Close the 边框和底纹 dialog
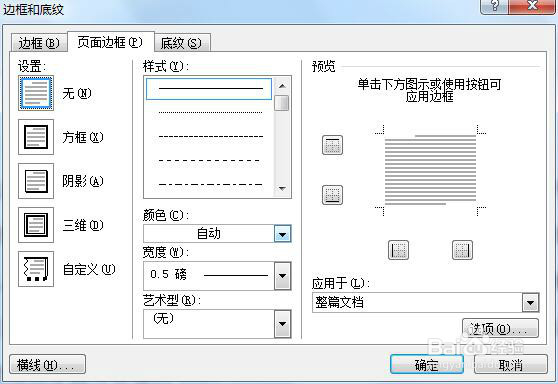Image resolution: width=558 pixels, height=384 pixels. tap(532, 6)
